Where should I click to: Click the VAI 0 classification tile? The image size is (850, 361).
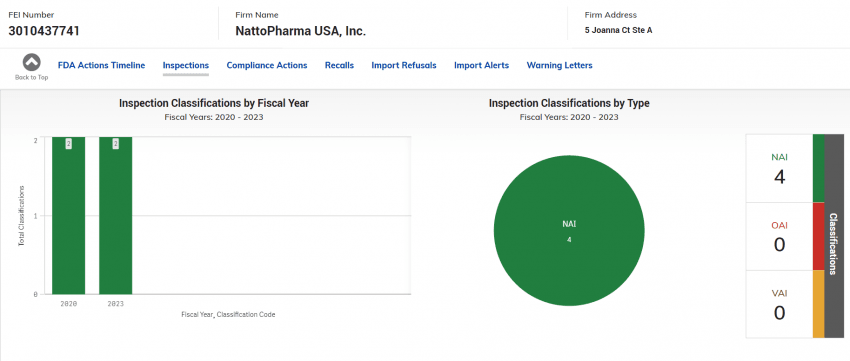click(x=780, y=305)
